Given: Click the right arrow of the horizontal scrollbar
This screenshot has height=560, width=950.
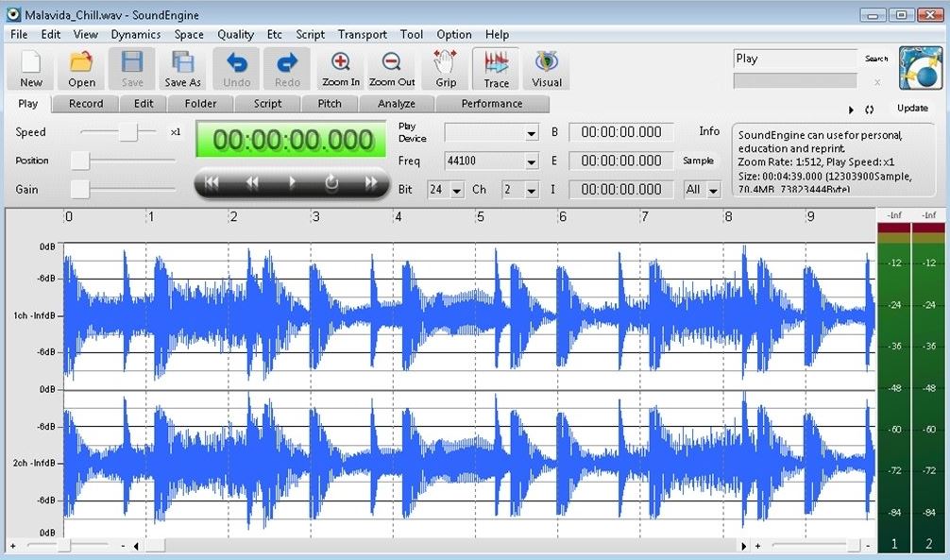Looking at the screenshot, I should (x=743, y=546).
